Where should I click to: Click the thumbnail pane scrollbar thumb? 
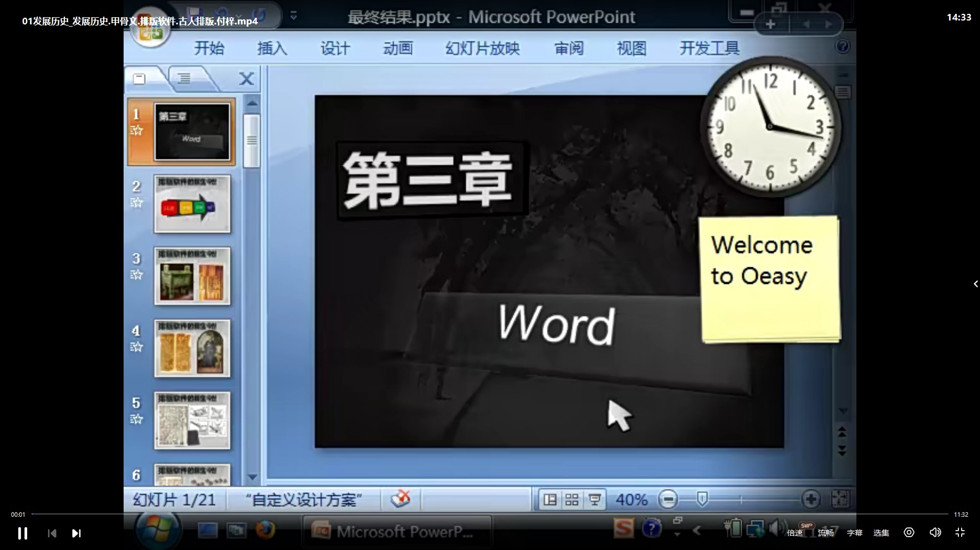tap(252, 140)
